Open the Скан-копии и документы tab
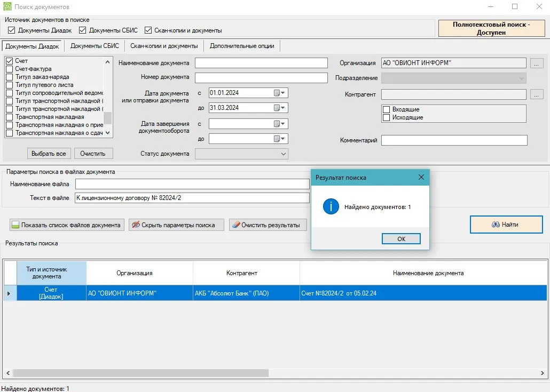Image resolution: width=550 pixels, height=392 pixels. click(164, 46)
